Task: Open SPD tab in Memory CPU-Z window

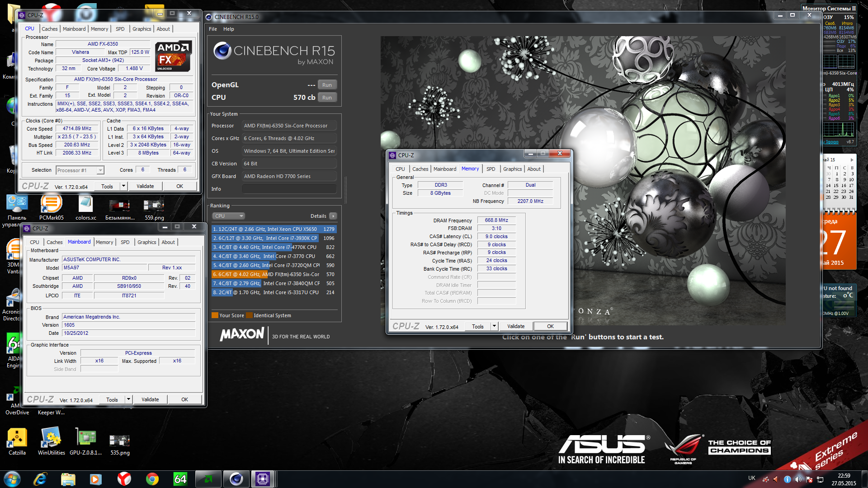Action: tap(491, 169)
